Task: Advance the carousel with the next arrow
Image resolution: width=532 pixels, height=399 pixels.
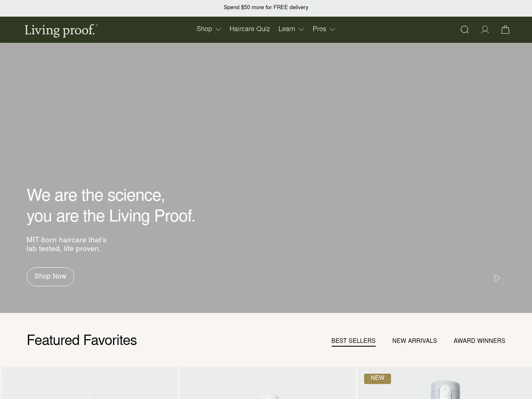Action: click(497, 278)
